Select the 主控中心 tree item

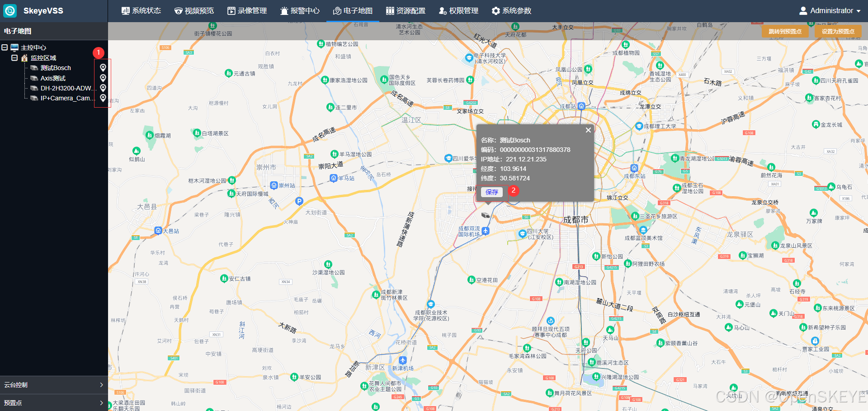(x=33, y=47)
